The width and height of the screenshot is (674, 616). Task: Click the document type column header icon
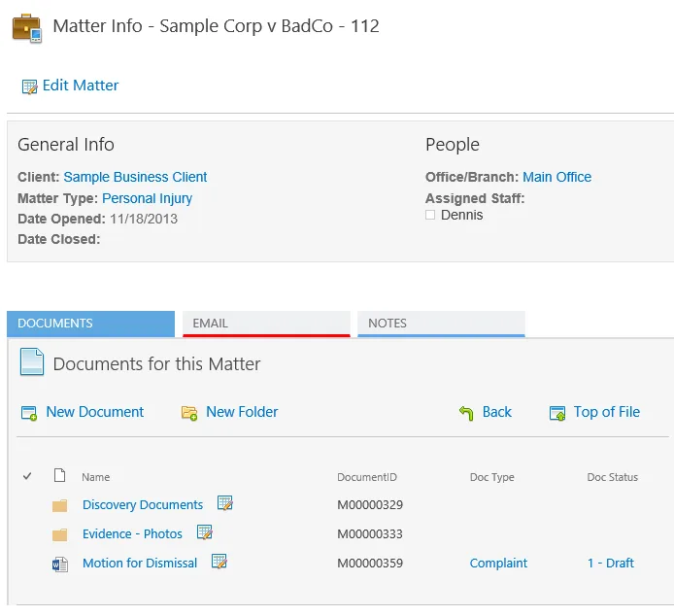tap(60, 475)
